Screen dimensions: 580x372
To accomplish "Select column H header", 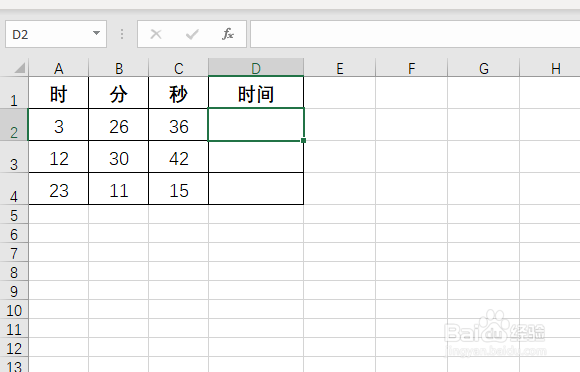I will (550, 68).
